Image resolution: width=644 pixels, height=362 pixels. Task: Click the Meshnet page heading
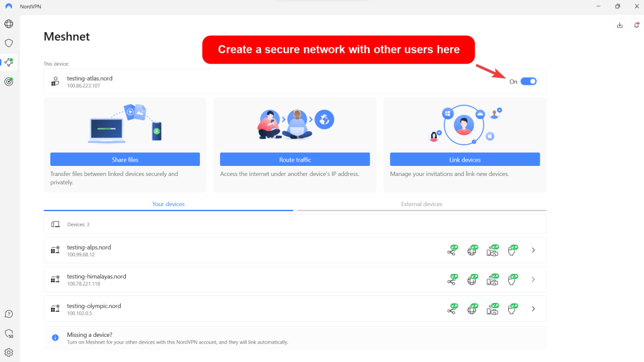(x=67, y=36)
